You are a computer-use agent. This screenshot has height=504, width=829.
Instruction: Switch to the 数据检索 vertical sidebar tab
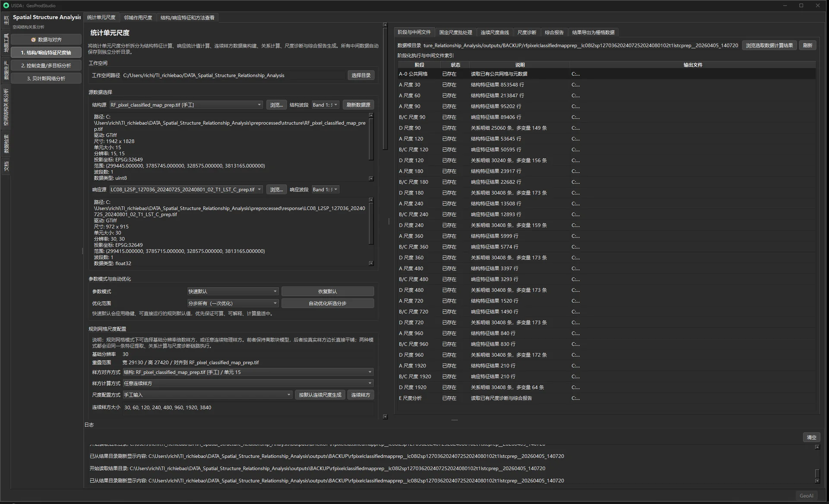point(6,144)
